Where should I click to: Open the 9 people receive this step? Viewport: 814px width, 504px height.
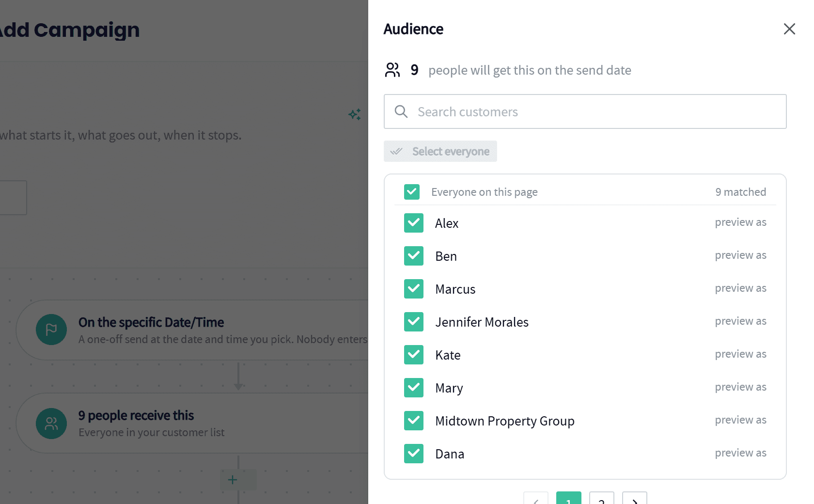click(192, 423)
